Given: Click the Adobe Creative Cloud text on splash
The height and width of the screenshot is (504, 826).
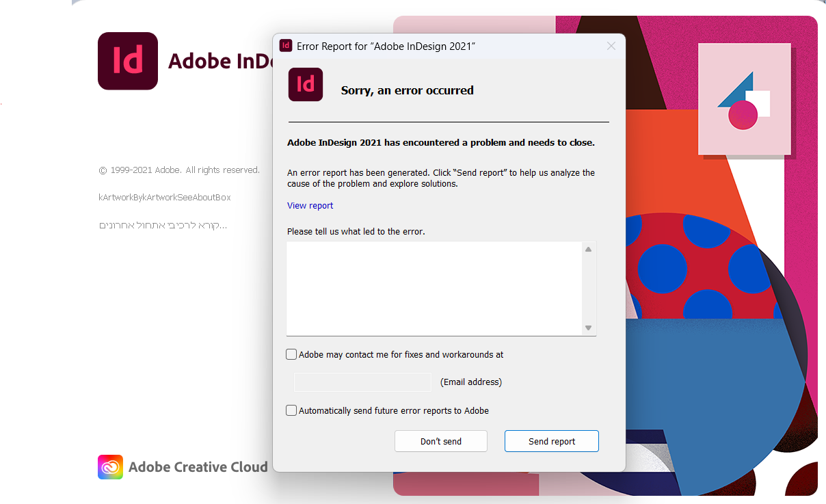Looking at the screenshot, I should [198, 467].
